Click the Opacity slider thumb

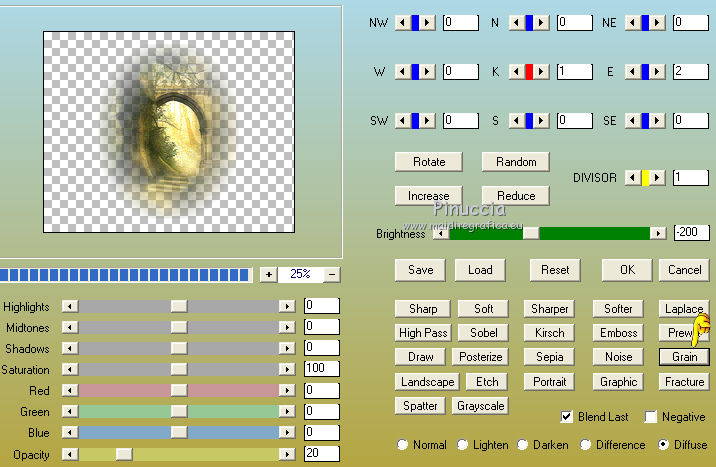point(124,454)
